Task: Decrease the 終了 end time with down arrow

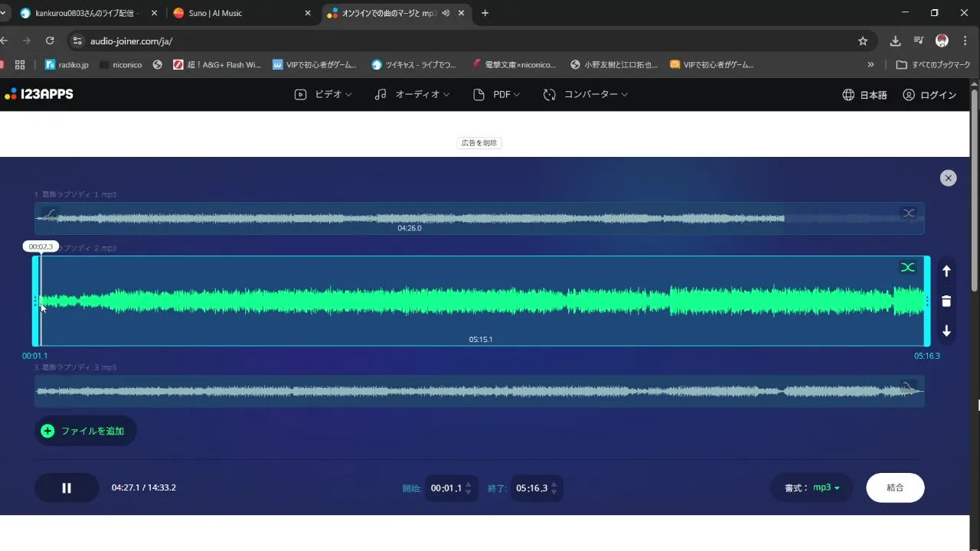Action: point(554,492)
